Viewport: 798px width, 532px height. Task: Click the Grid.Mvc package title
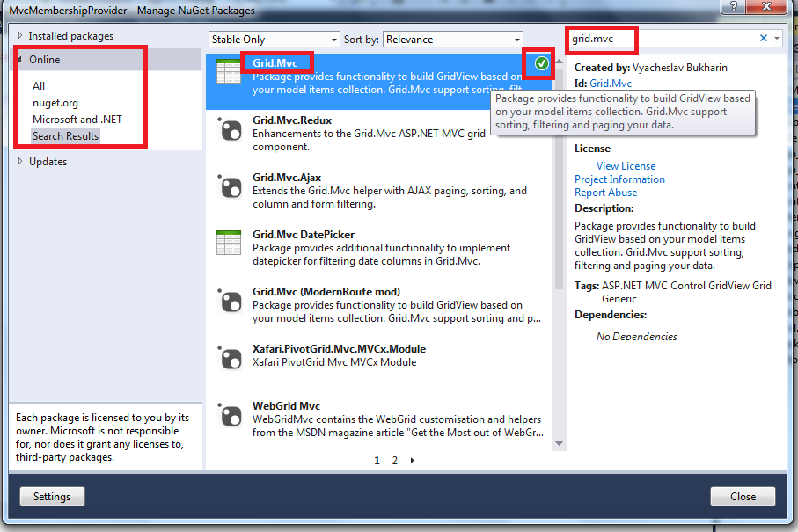click(275, 63)
